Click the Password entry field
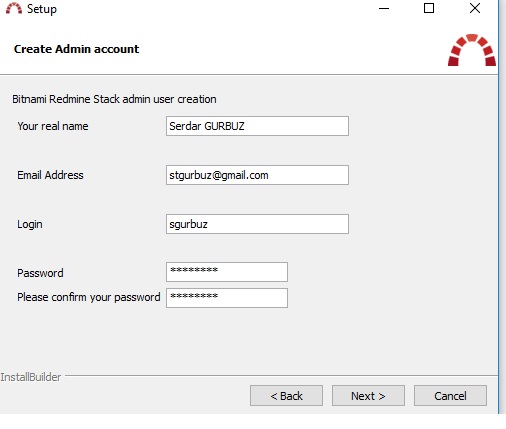Image resolution: width=506 pixels, height=429 pixels. [x=227, y=272]
